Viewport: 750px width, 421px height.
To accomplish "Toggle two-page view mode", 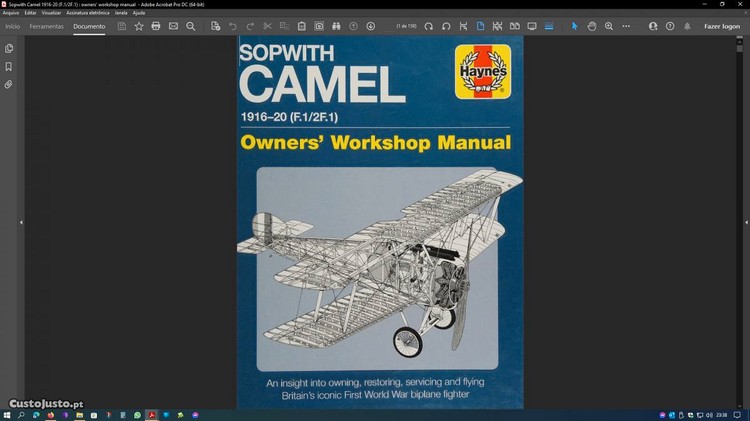I will (x=514, y=26).
